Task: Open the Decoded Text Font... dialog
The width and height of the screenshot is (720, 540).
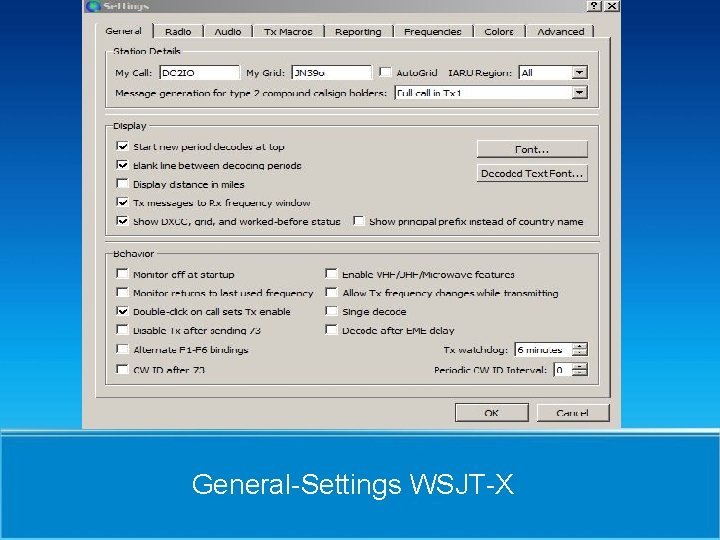Action: (532, 174)
